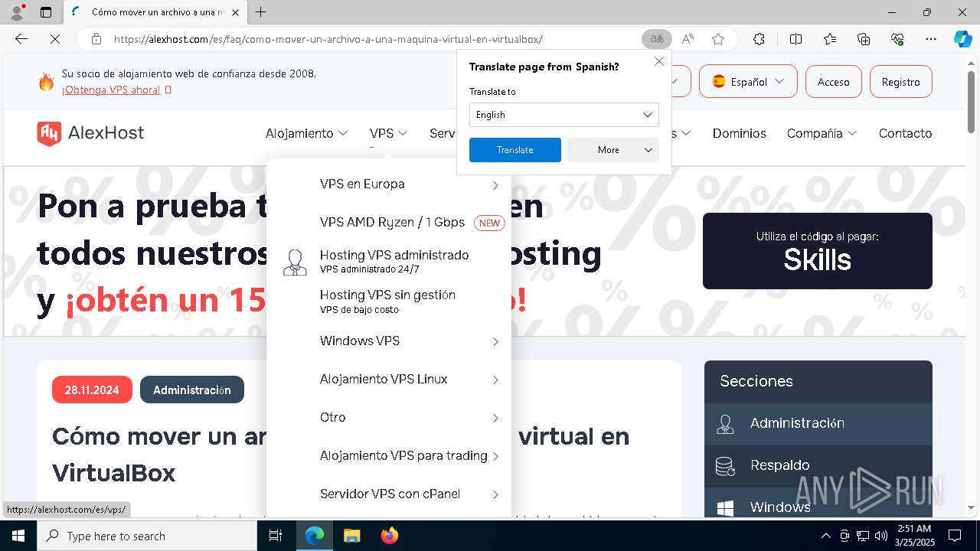Open browser Extensions puzzle icon
Screen dimensions: 980x551
pos(759,39)
